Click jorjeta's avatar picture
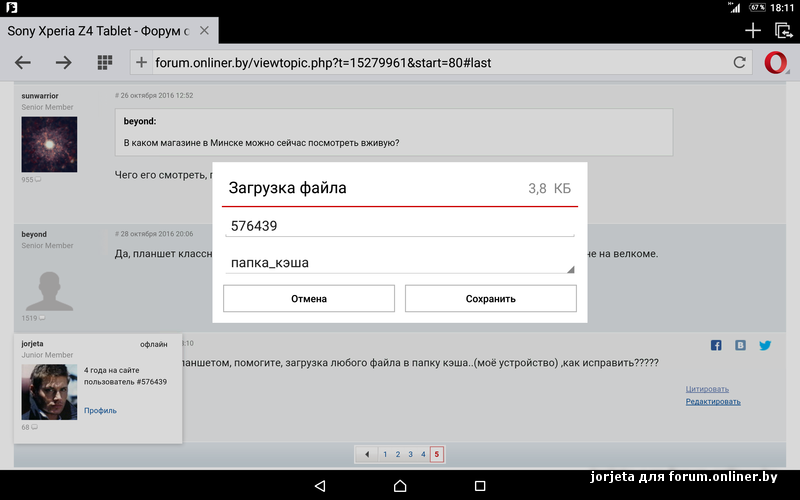 (x=49, y=392)
